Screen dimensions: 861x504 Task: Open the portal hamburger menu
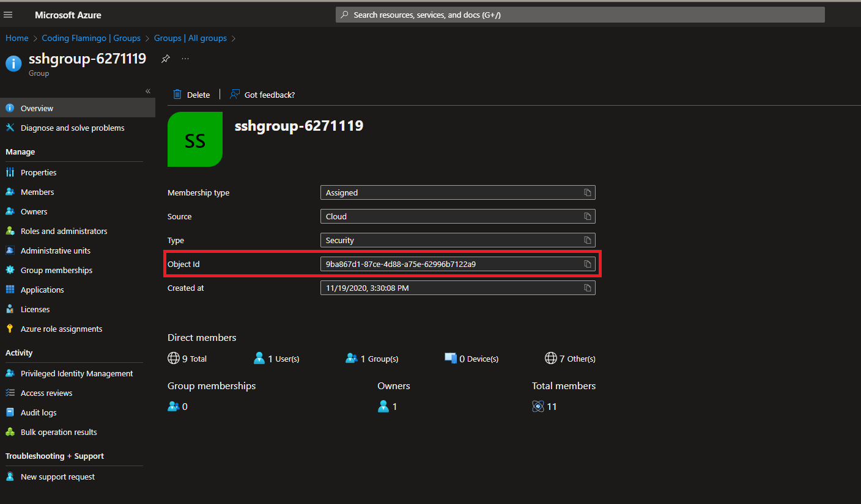8,15
